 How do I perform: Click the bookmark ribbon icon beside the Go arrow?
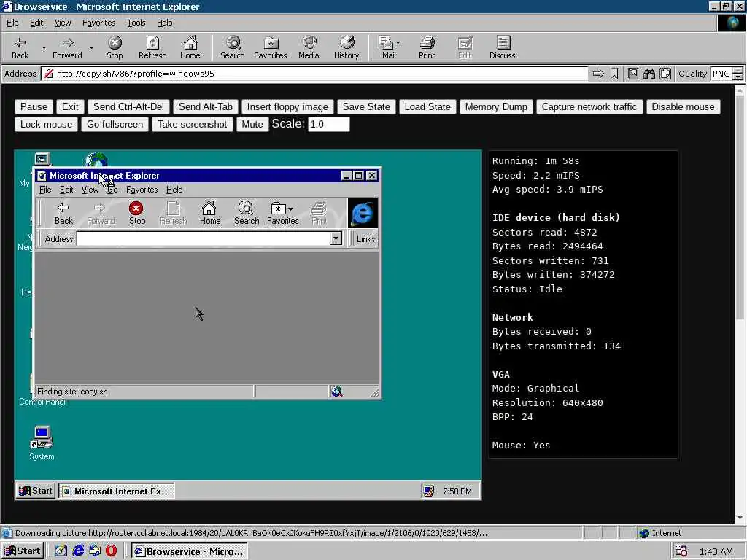pos(614,74)
